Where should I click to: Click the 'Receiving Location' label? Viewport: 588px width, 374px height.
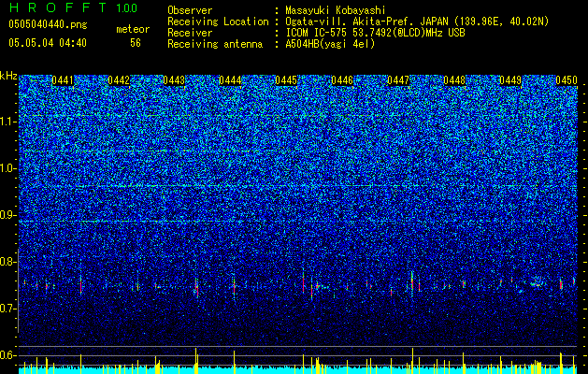(218, 22)
